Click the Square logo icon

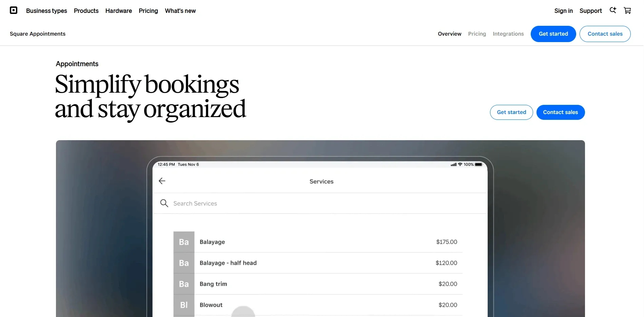pyautogui.click(x=14, y=11)
